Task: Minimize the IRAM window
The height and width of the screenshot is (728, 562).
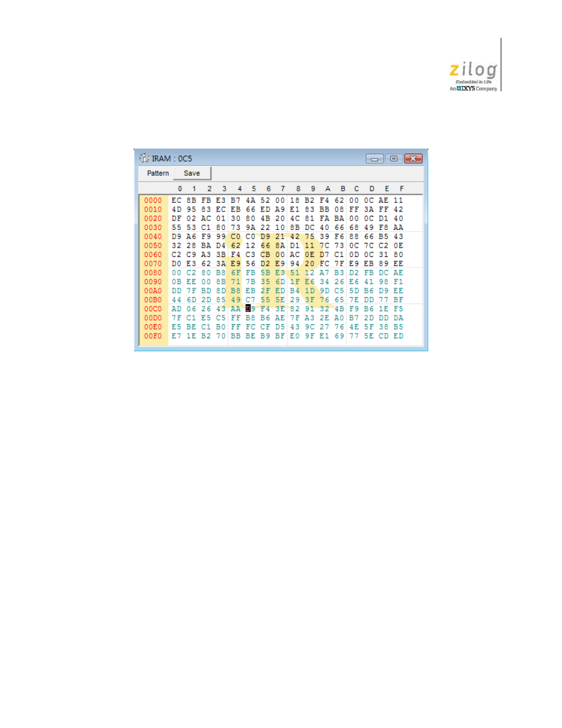Action: coord(374,159)
